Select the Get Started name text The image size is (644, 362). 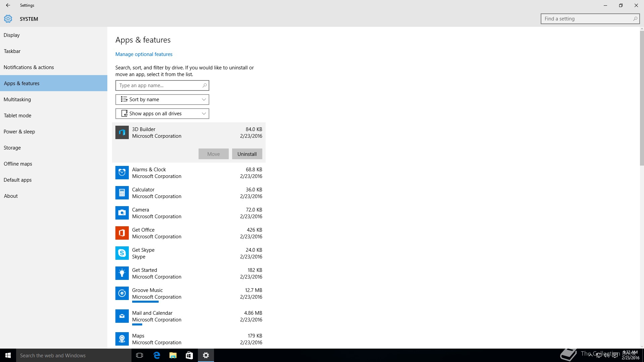tap(145, 270)
